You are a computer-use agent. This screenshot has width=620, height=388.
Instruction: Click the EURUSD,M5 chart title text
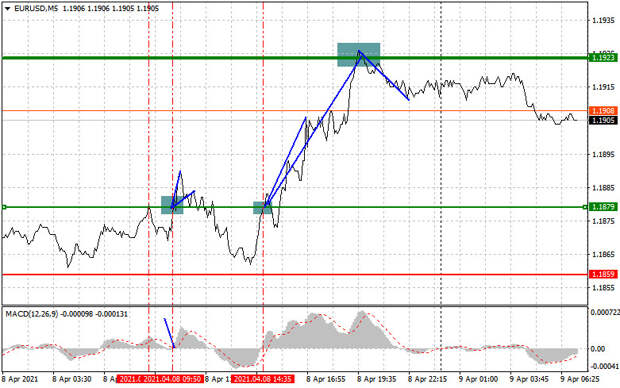point(36,8)
